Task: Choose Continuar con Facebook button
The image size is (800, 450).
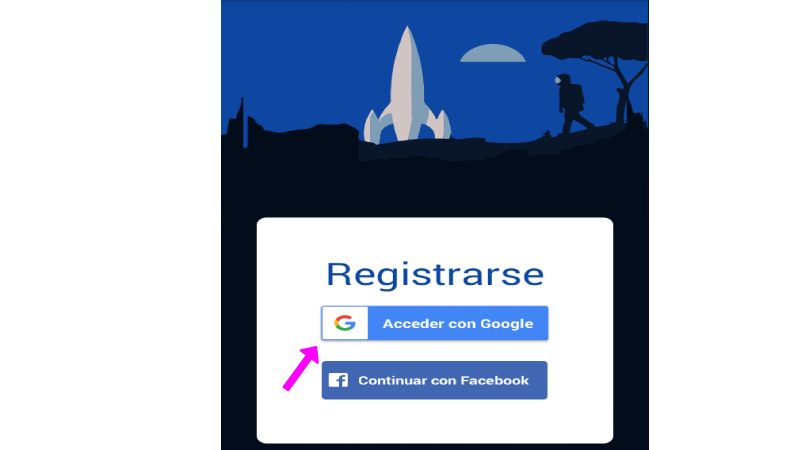Action: click(435, 380)
